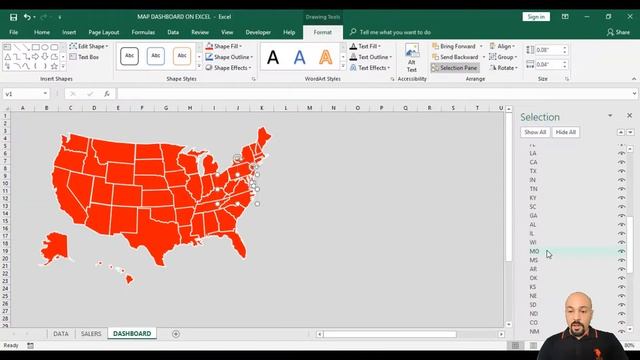Toggle visibility of the KY shape
The width and height of the screenshot is (640, 360).
pos(621,198)
